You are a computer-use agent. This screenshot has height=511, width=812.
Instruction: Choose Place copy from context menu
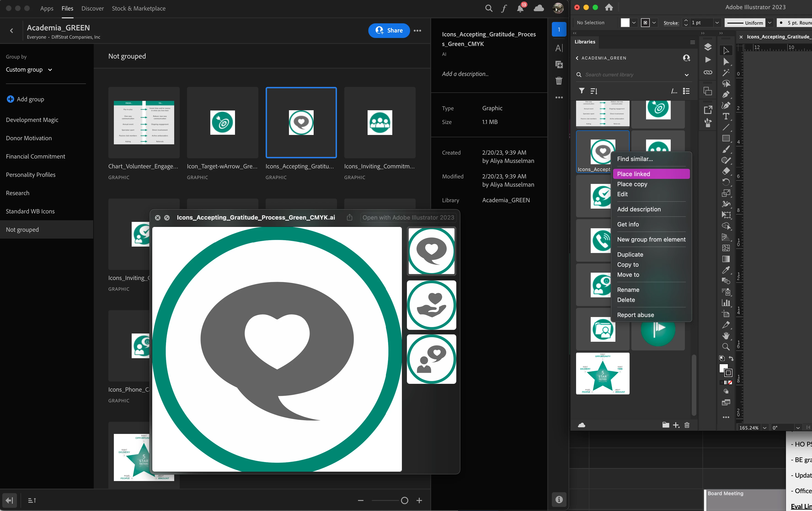632,184
